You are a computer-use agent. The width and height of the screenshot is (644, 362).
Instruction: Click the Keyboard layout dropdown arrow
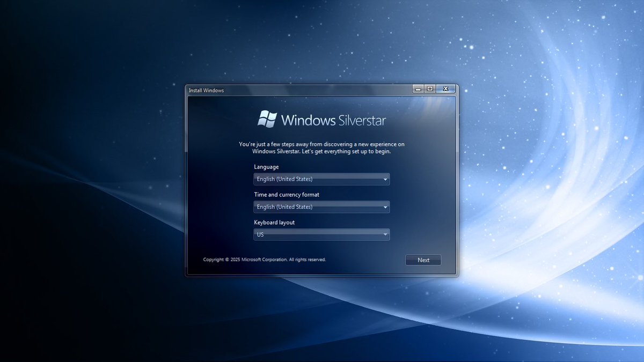pyautogui.click(x=385, y=234)
